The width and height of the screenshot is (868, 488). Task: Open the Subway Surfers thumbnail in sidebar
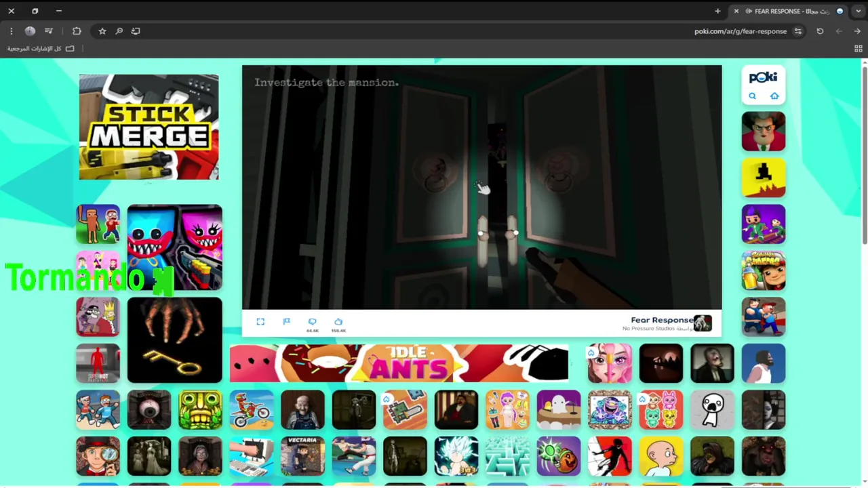(x=764, y=270)
